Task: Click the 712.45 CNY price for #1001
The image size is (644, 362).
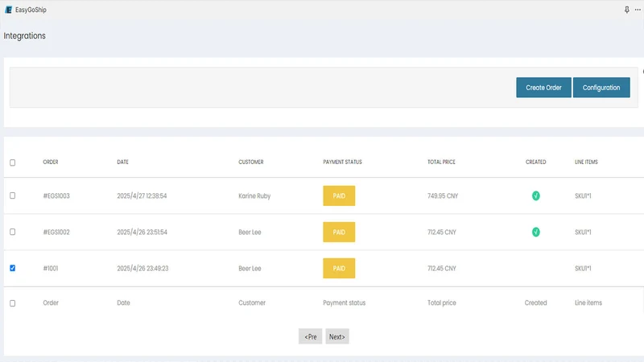Action: pyautogui.click(x=442, y=269)
